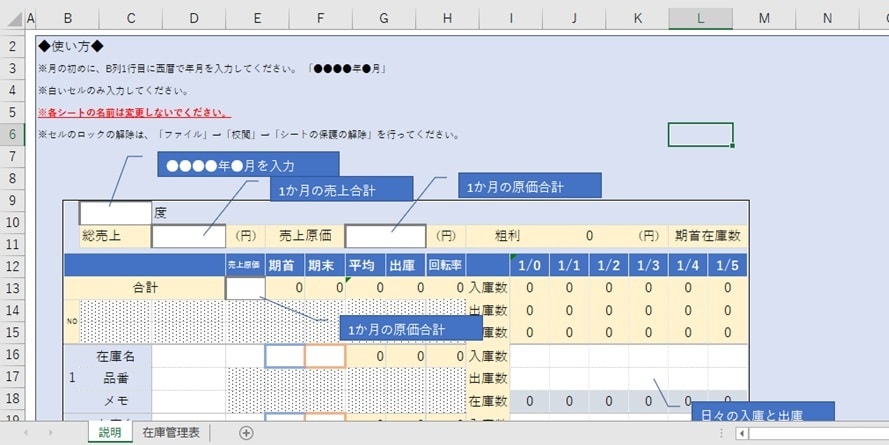Image resolution: width=889 pixels, height=445 pixels.
Task: Select column N header
Action: (x=827, y=19)
